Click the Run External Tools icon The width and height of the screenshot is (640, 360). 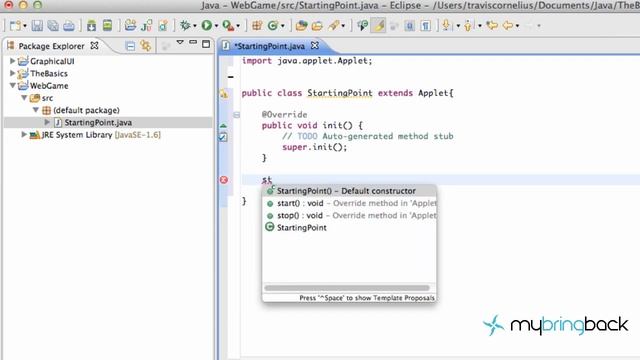coord(228,26)
